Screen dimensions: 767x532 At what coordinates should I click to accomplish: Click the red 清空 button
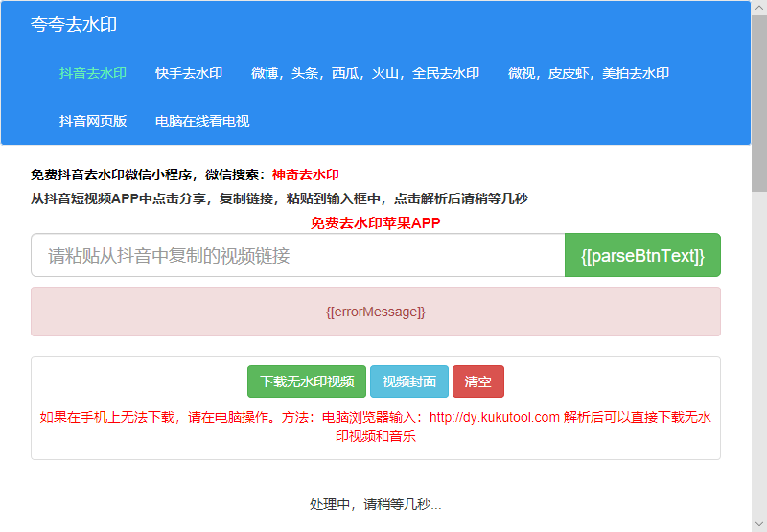point(477,382)
